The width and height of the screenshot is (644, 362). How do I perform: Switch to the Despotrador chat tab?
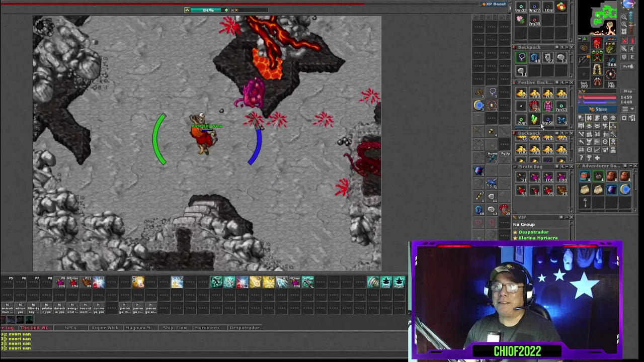[x=245, y=328]
